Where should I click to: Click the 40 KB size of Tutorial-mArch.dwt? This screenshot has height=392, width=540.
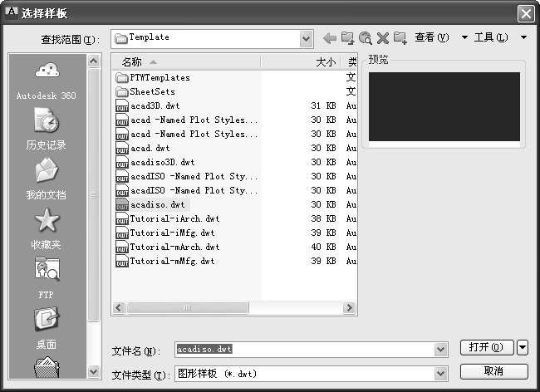(x=323, y=247)
